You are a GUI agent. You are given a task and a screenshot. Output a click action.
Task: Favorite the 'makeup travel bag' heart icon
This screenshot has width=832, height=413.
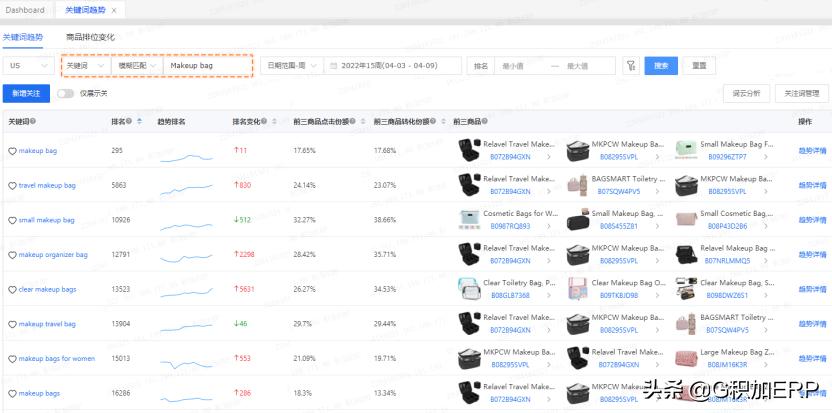[x=12, y=324]
